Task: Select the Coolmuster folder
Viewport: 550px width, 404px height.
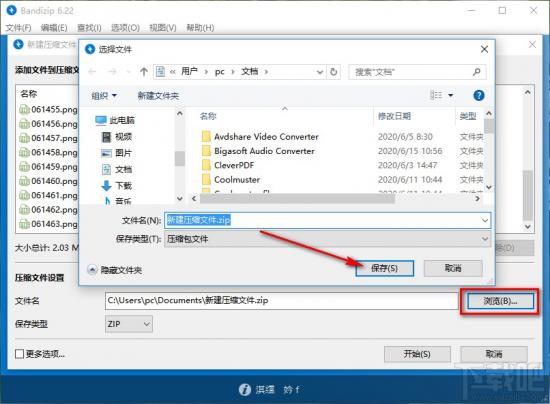Action: point(231,180)
